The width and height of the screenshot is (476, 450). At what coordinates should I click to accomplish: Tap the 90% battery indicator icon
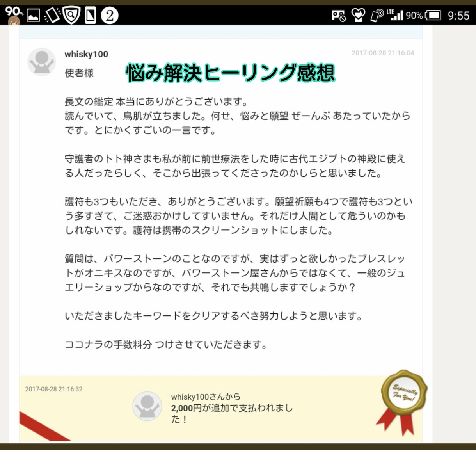click(x=433, y=16)
